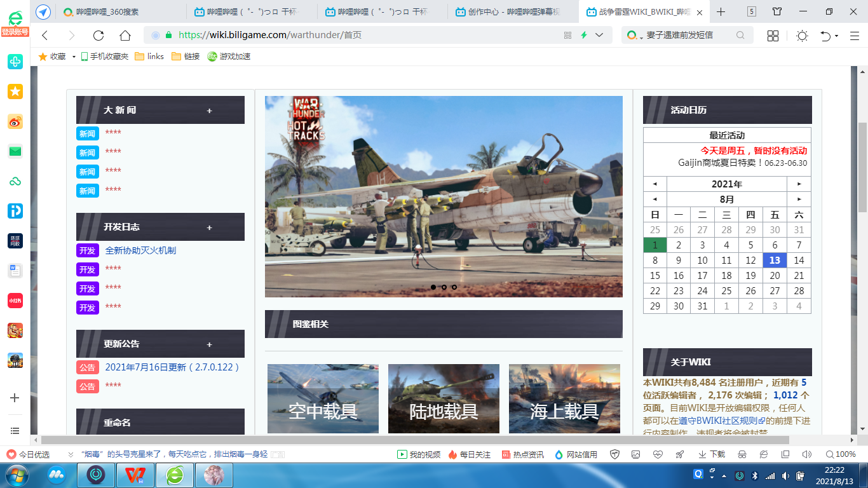Open a new tab with plus button
The image size is (868, 488).
pos(721,11)
